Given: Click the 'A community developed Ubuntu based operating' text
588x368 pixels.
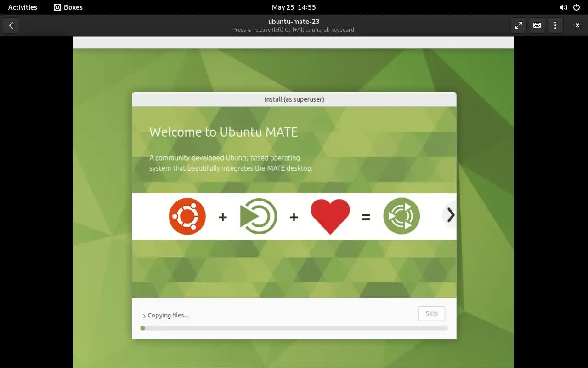Looking at the screenshot, I should click(225, 158).
